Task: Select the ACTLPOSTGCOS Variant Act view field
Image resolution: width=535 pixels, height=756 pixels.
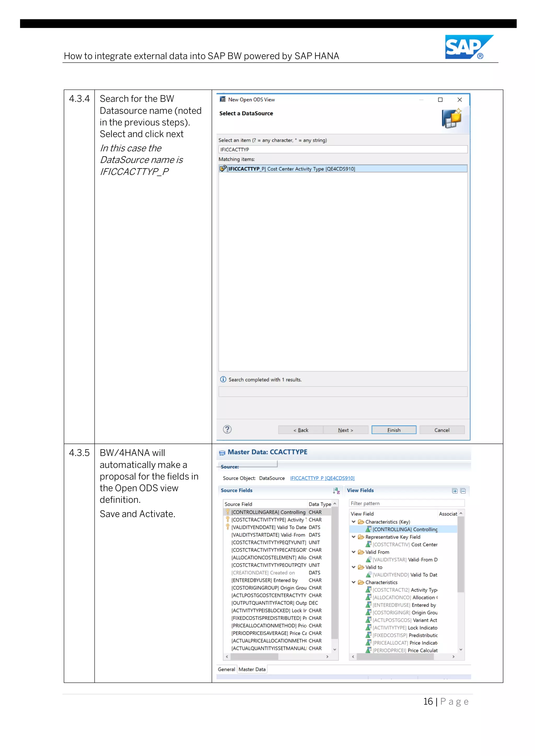Action: (x=404, y=620)
